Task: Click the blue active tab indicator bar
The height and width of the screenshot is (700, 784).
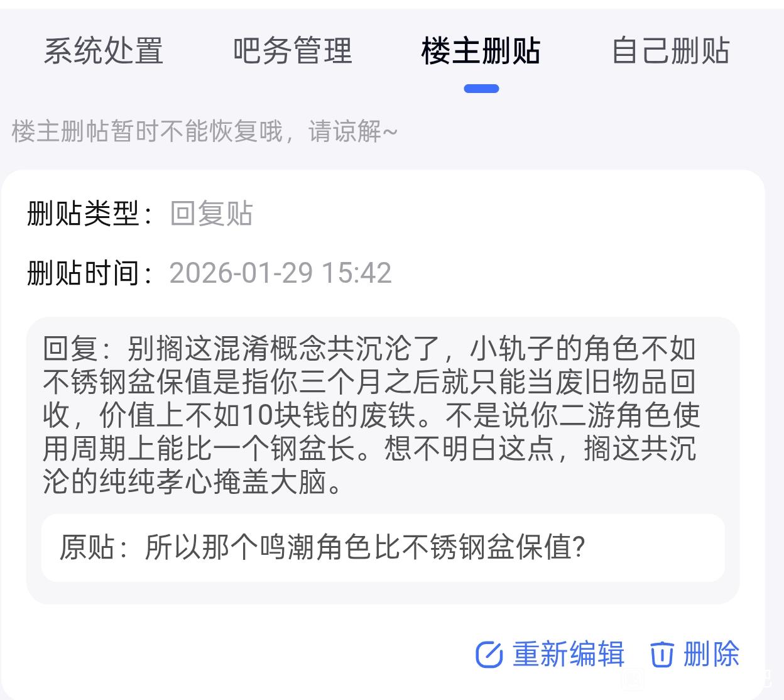Action: (x=481, y=89)
